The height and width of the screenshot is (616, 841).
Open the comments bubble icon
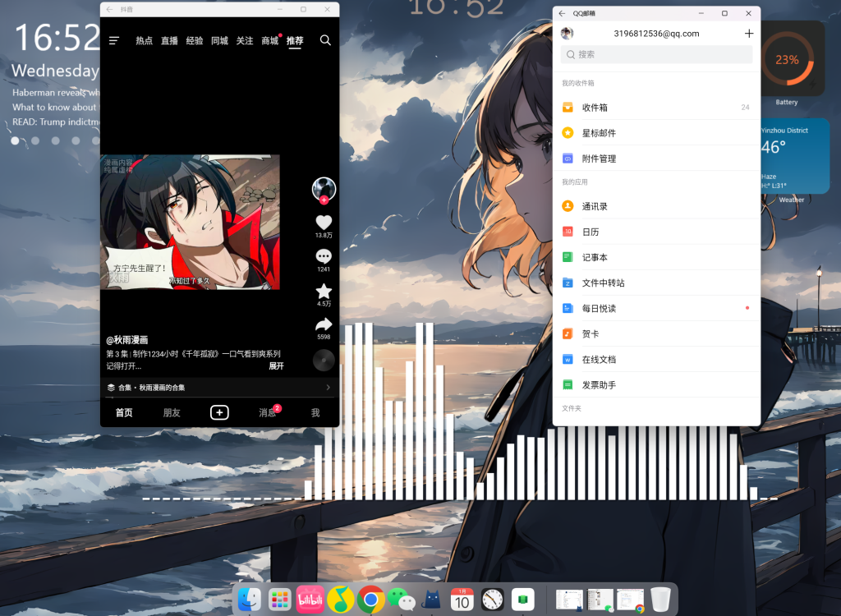[324, 256]
